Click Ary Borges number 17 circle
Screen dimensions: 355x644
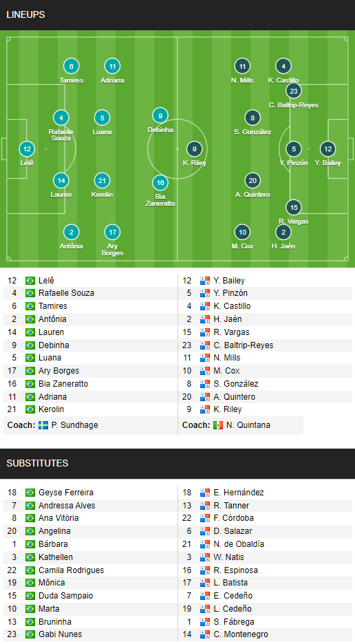(x=113, y=232)
